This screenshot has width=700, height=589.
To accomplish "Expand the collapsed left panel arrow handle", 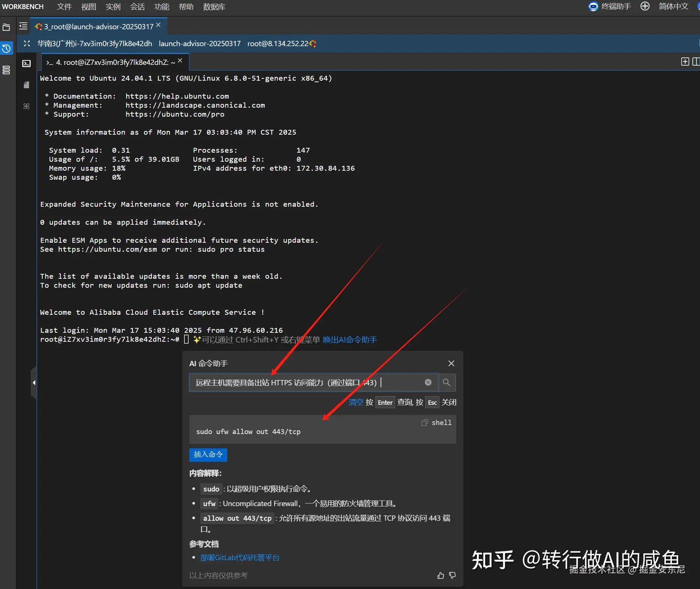I will [34, 383].
